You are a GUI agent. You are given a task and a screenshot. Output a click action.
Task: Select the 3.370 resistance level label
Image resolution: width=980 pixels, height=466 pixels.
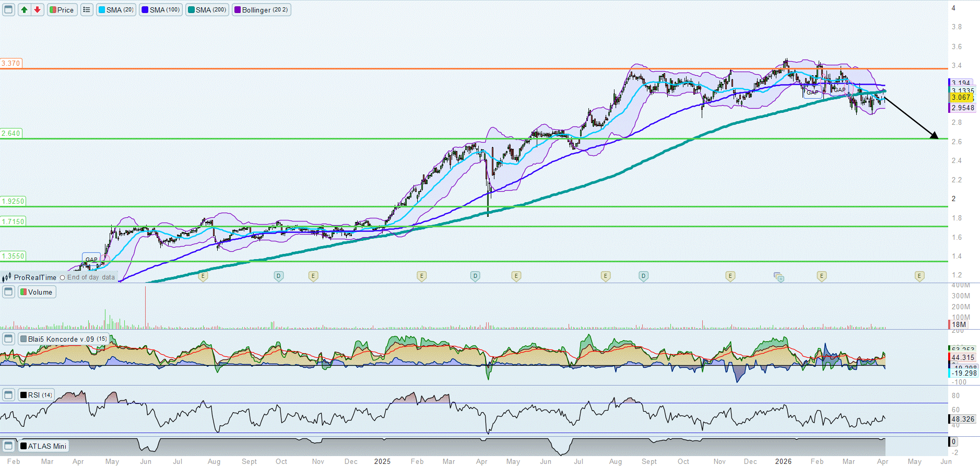(x=11, y=63)
